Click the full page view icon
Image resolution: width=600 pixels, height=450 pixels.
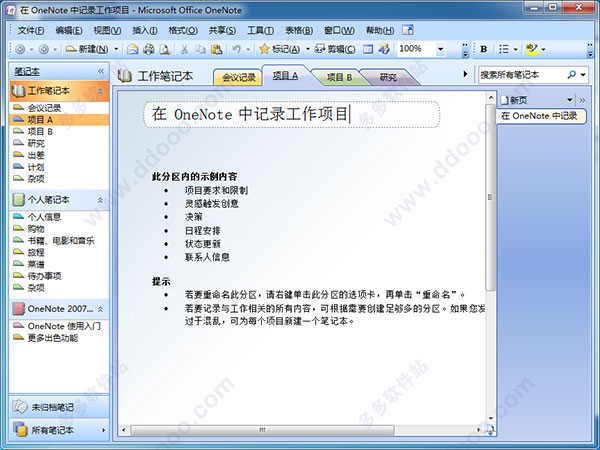coord(408,30)
